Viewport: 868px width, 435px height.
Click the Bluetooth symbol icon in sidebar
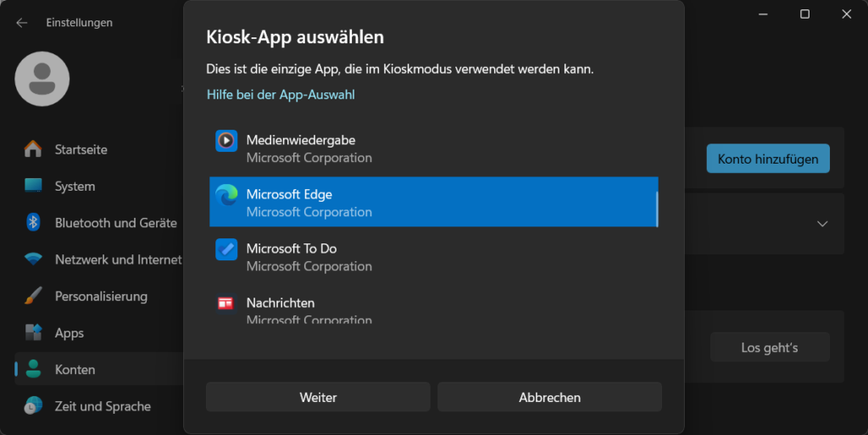(33, 222)
